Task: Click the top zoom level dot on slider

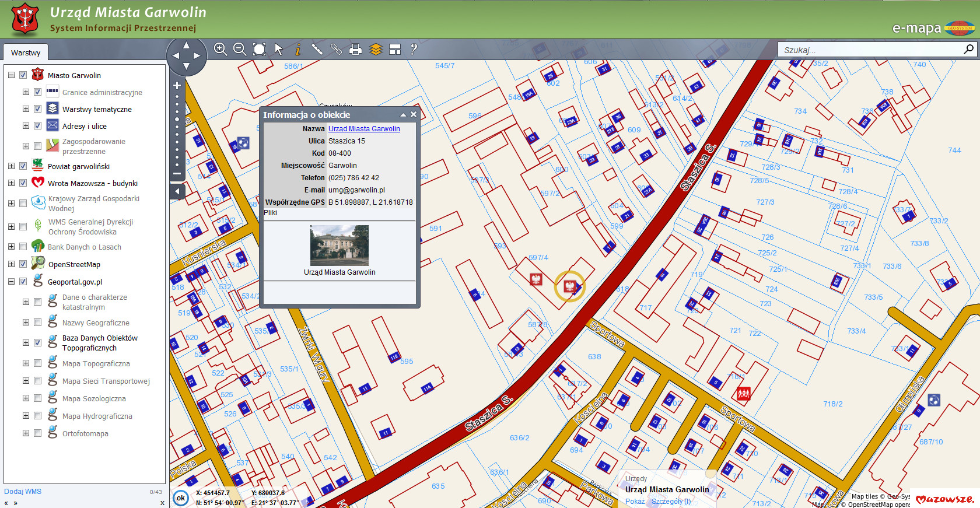Action: [x=177, y=97]
